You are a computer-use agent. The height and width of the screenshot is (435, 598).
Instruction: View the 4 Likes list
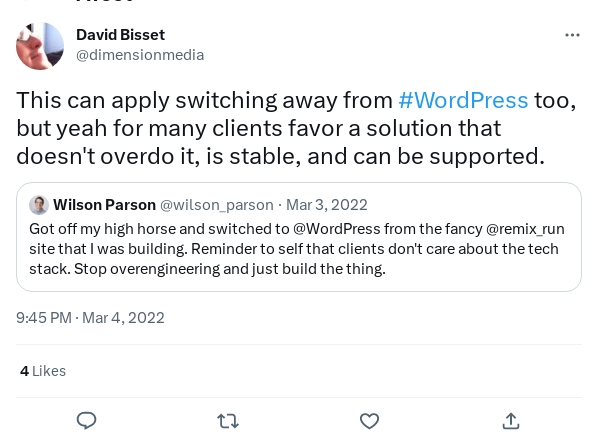[x=43, y=371]
